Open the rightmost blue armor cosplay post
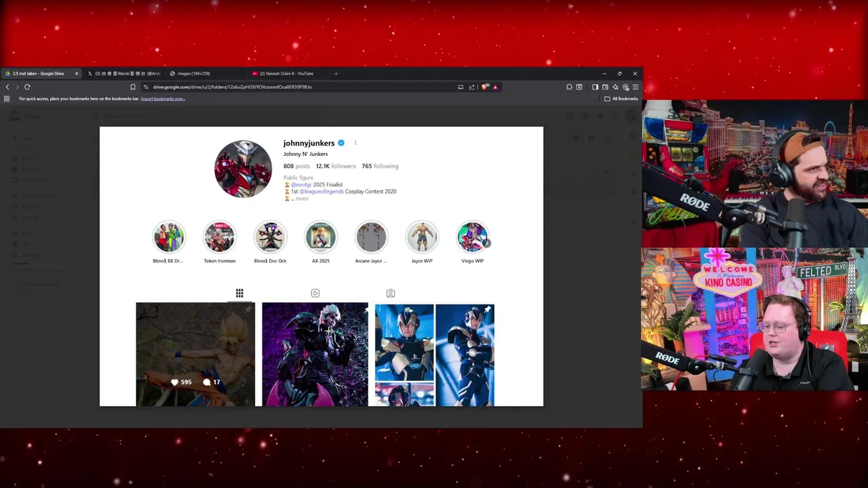Screen dimensions: 868x488 click(465, 354)
